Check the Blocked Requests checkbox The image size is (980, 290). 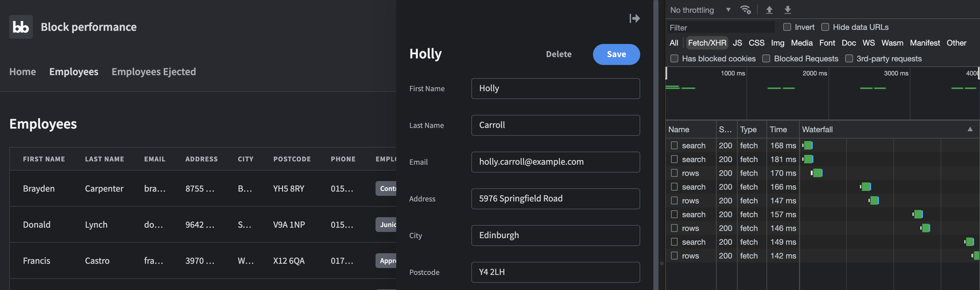(766, 59)
